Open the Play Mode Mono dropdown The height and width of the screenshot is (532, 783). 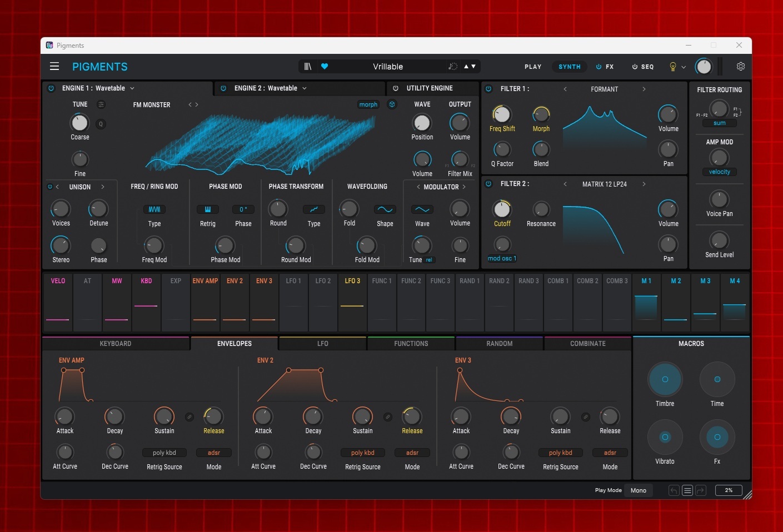(x=639, y=490)
